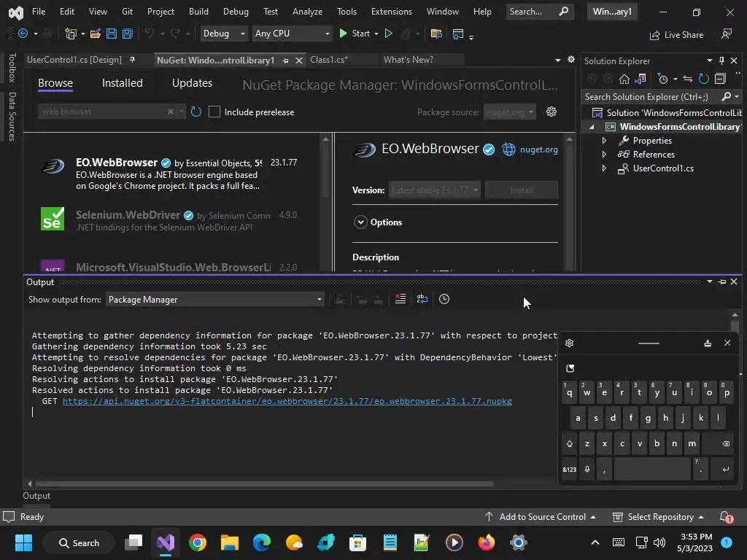
Task: Collapse all in Solution Explorer
Action: pos(720,79)
